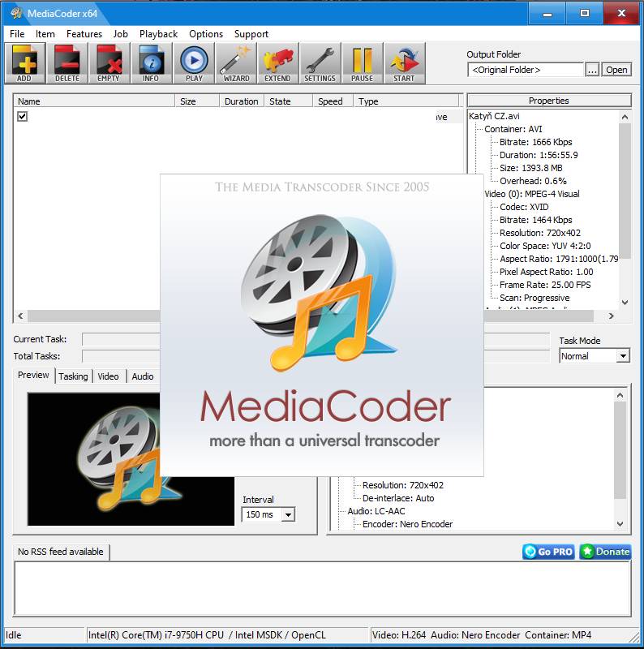Select Container: AVI tree node
Screen dimensions: 644x649
pos(513,129)
